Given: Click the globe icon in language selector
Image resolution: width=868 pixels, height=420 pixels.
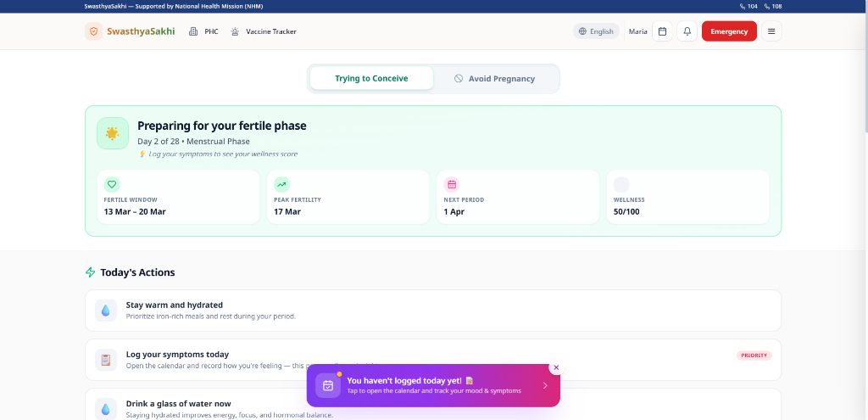Looking at the screenshot, I should 582,31.
